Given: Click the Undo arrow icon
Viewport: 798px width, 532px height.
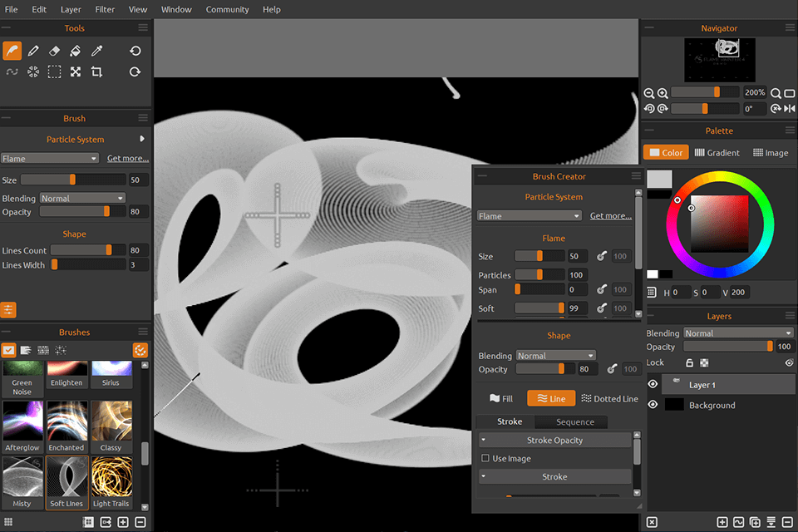Looking at the screenshot, I should 135,51.
